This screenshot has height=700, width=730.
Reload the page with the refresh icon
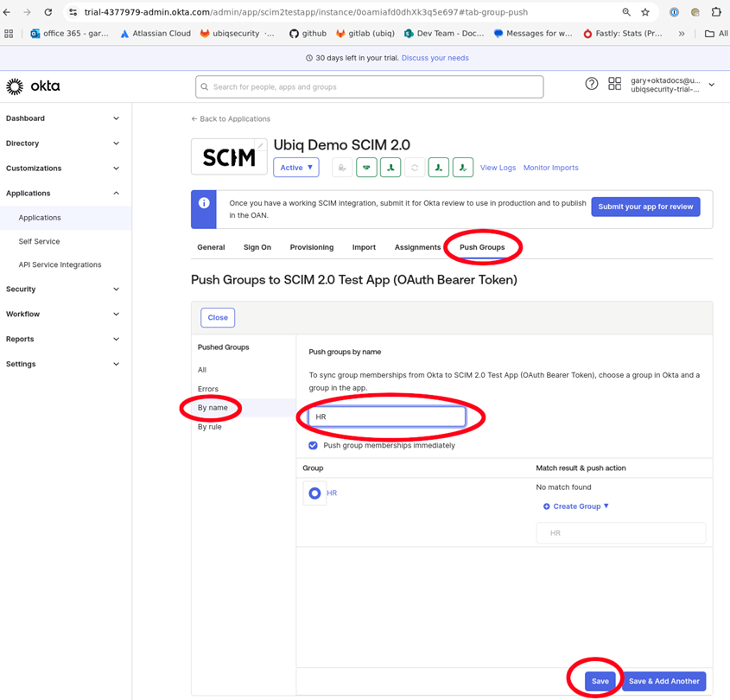pos(48,12)
